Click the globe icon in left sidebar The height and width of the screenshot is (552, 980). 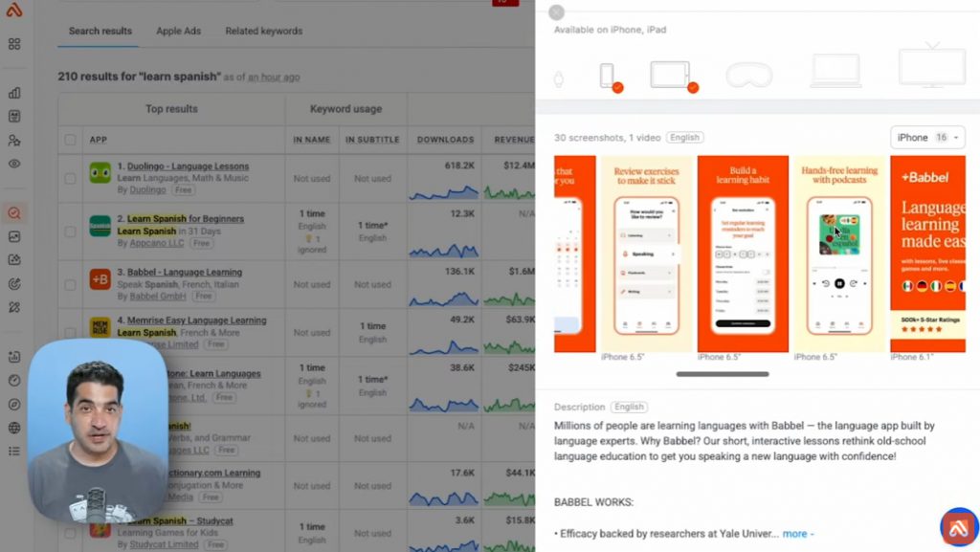(14, 428)
